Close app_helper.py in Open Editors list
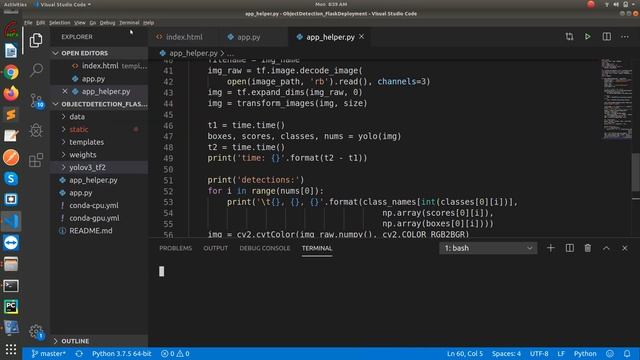The image size is (640, 360). (x=65, y=91)
